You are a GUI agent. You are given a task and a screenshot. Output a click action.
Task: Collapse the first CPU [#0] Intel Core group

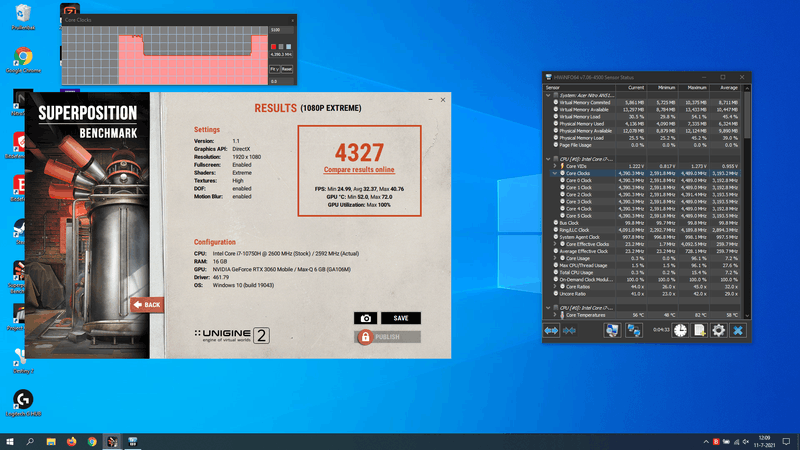point(548,159)
